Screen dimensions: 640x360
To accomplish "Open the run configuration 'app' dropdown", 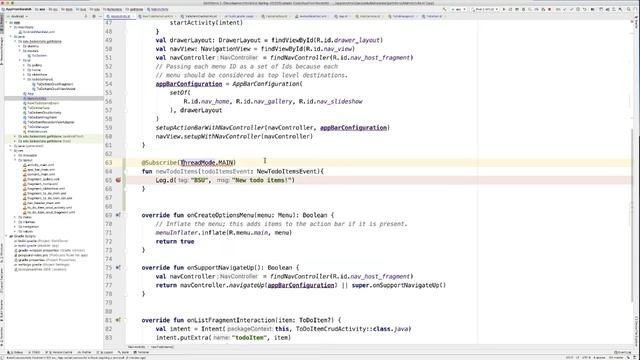I will (458, 9).
